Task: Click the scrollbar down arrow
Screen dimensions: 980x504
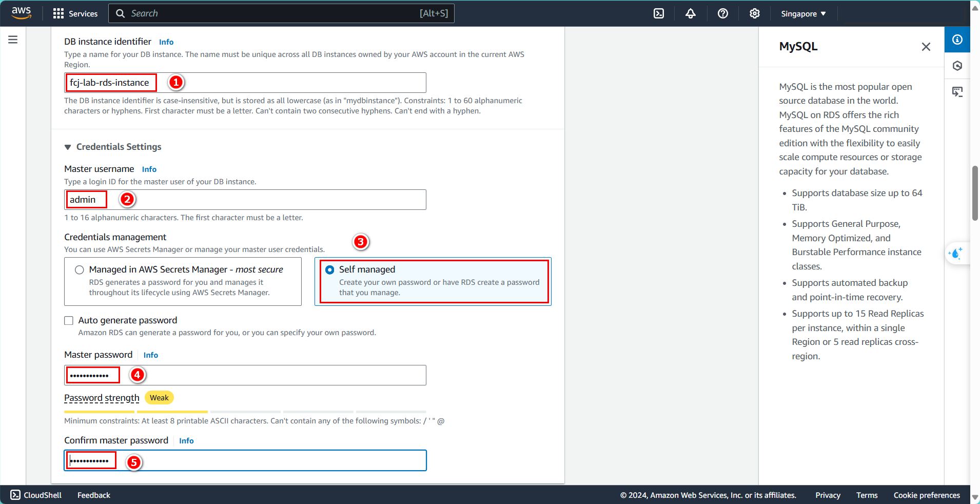Action: pyautogui.click(x=975, y=498)
